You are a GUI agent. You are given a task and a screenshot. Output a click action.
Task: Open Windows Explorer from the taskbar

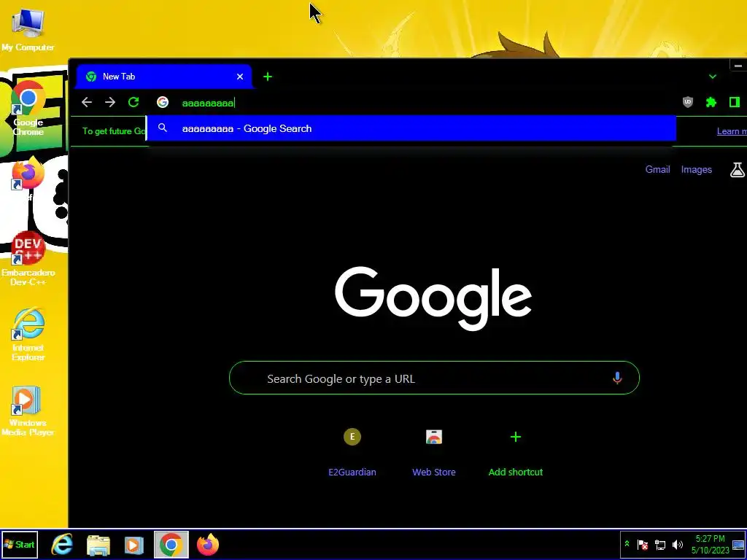[x=98, y=544]
